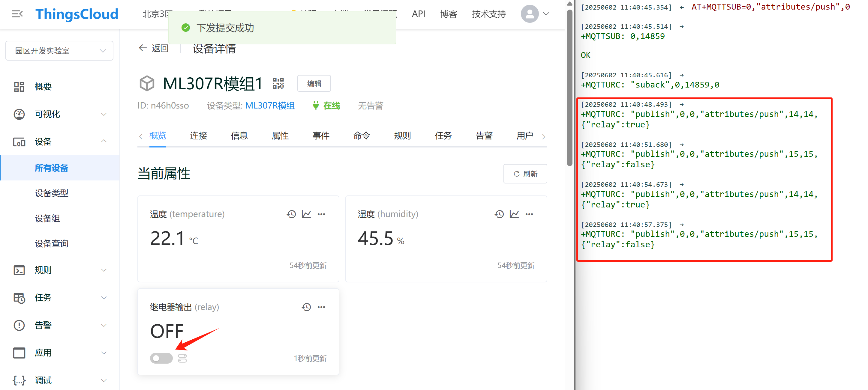The width and height of the screenshot is (868, 390).
Task: Switch to the 任务 tab
Action: click(443, 136)
